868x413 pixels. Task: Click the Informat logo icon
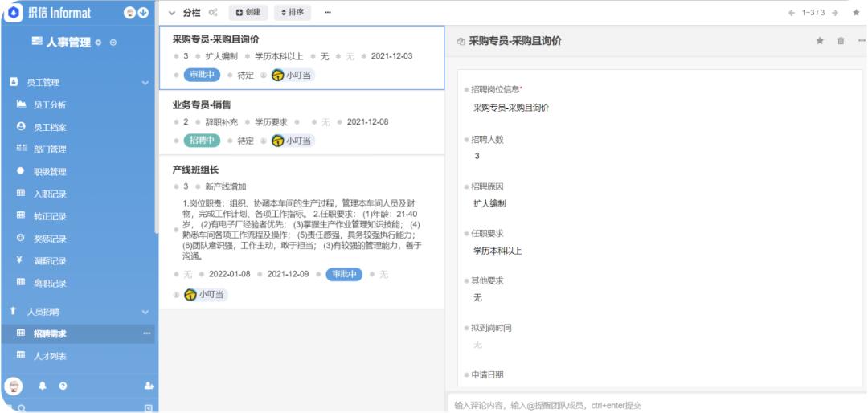[14, 12]
